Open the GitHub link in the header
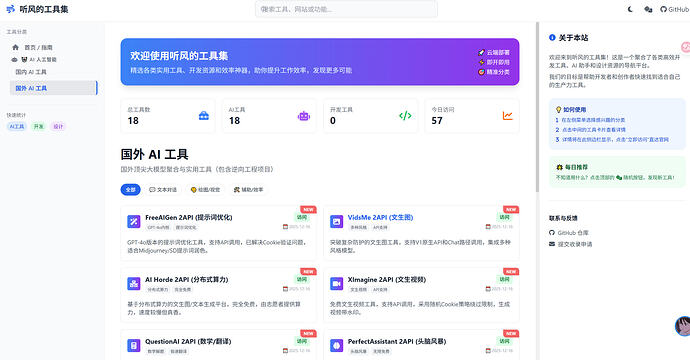Screen dimensions: 690x360 coord(674,9)
